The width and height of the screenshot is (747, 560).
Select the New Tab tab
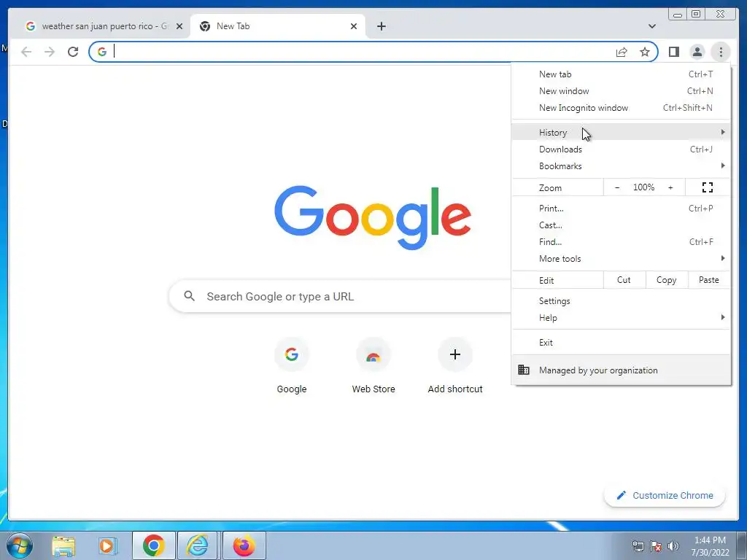coord(278,26)
